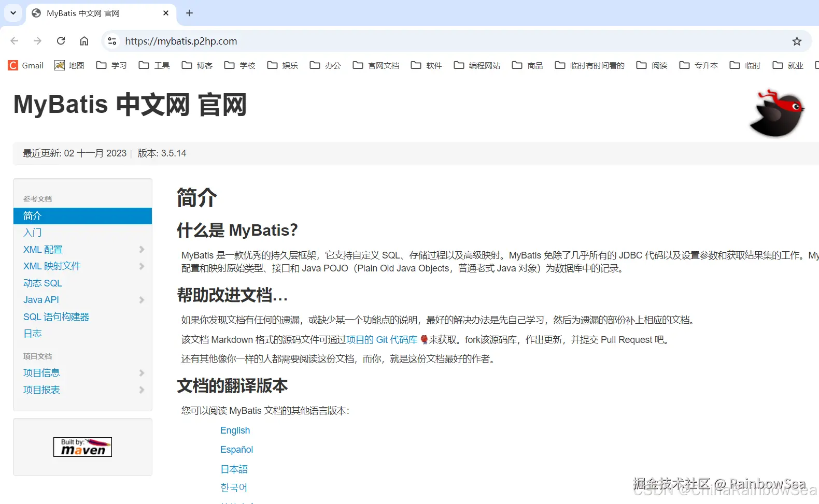
Task: Open the 临时 bookmark folder
Action: coord(745,65)
